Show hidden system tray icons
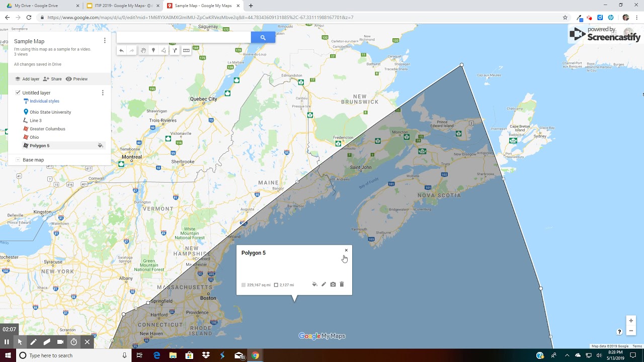Screen dimensions: 644x362 567,355
